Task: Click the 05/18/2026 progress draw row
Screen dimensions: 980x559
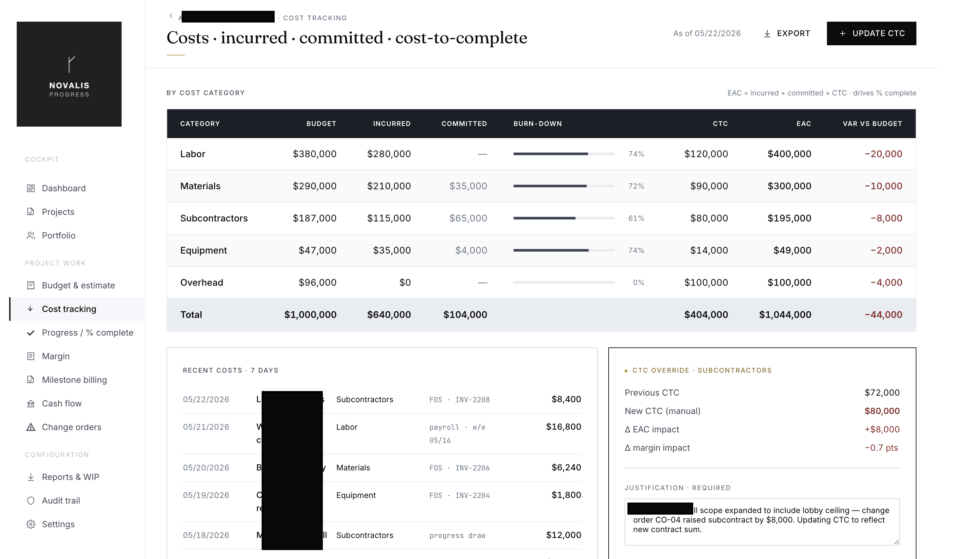Action: [x=382, y=535]
